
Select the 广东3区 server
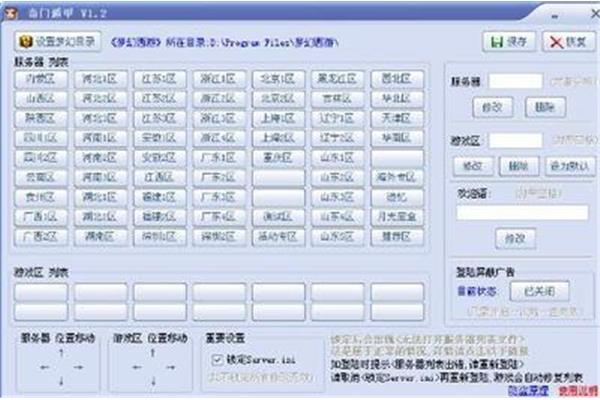219,197
